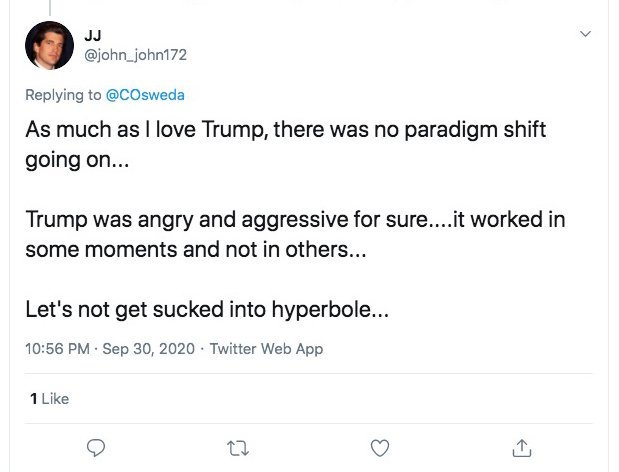The width and height of the screenshot is (619, 472).
Task: Visit the @COsweda profile mention
Action: pyautogui.click(x=146, y=95)
